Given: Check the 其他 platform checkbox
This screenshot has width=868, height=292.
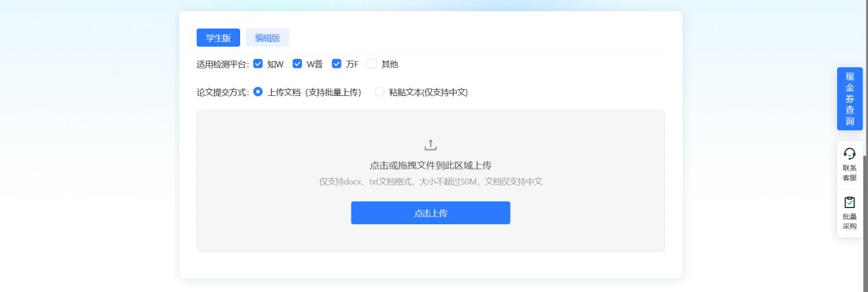Looking at the screenshot, I should (x=373, y=64).
